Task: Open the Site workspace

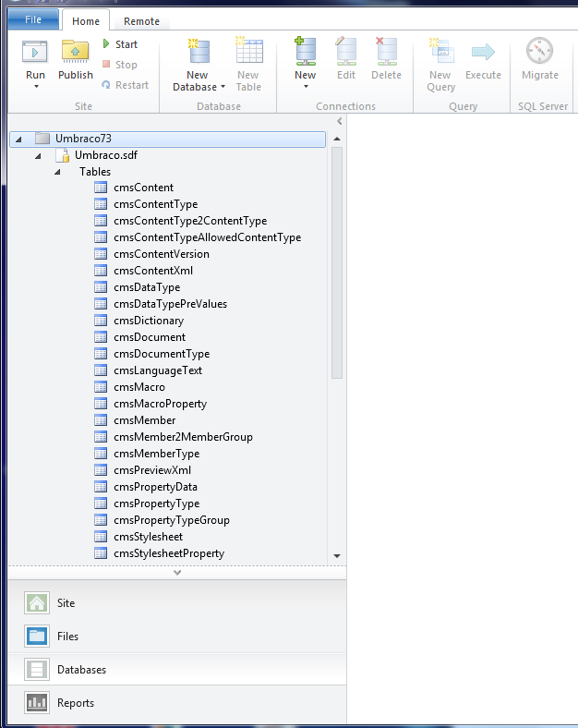Action: coord(177,603)
